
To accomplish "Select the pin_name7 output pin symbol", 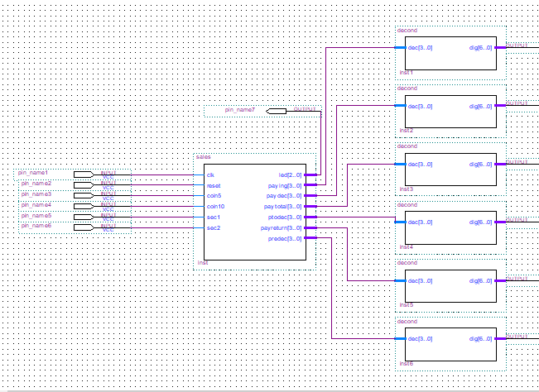I will click(x=277, y=110).
